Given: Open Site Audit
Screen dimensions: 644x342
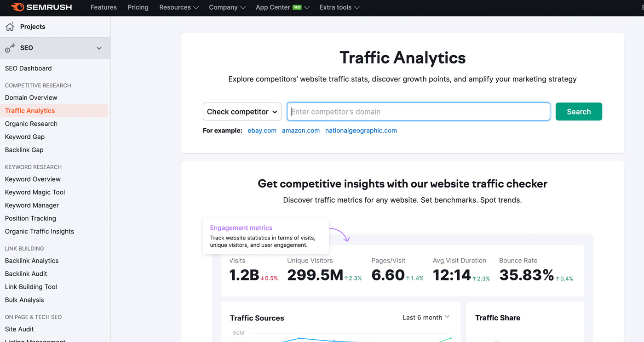Looking at the screenshot, I should pyautogui.click(x=19, y=329).
